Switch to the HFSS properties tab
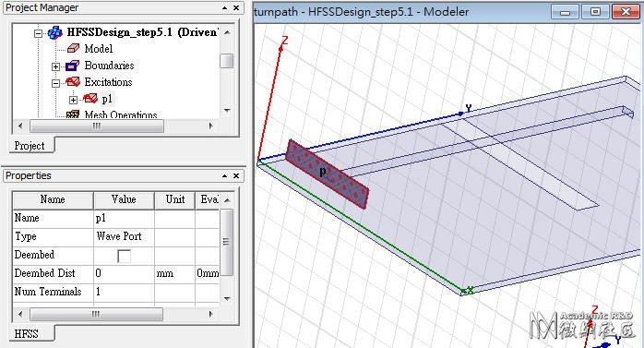 tap(26, 333)
